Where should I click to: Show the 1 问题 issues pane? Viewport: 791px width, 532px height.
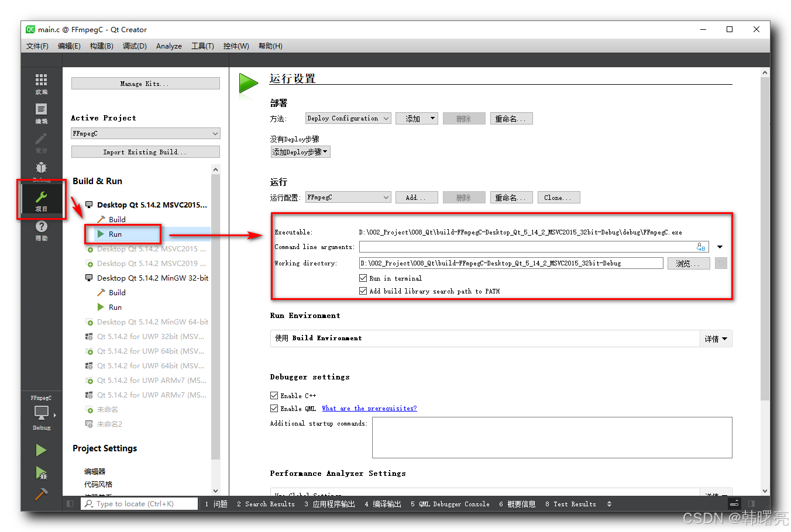point(216,504)
